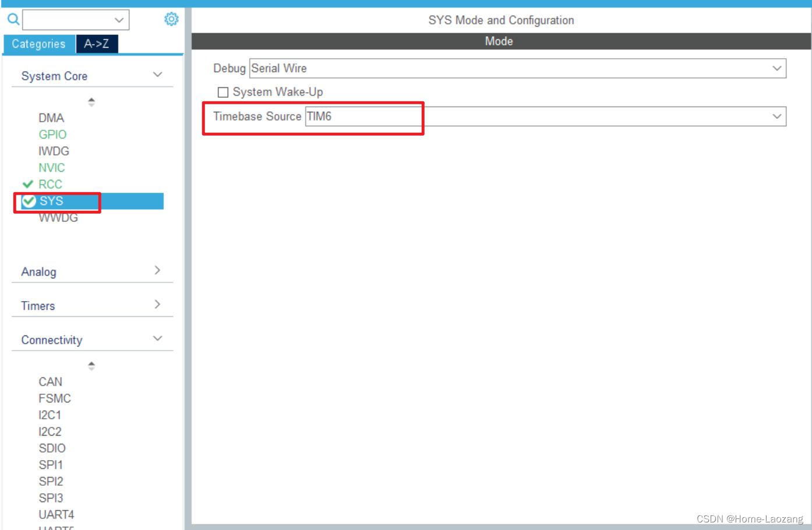Enable the System Wake-Up checkbox
The image size is (812, 530).
pos(223,92)
